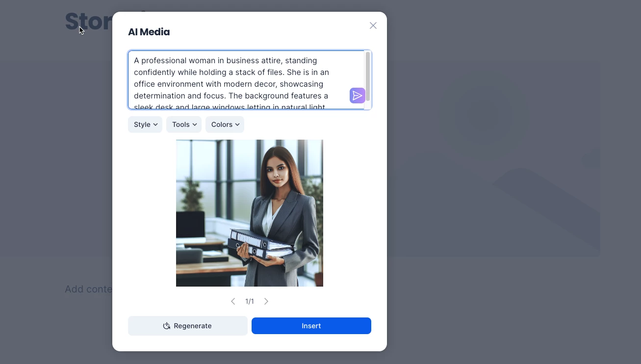Focus the image prompt text field
641x364 pixels.
[246, 80]
